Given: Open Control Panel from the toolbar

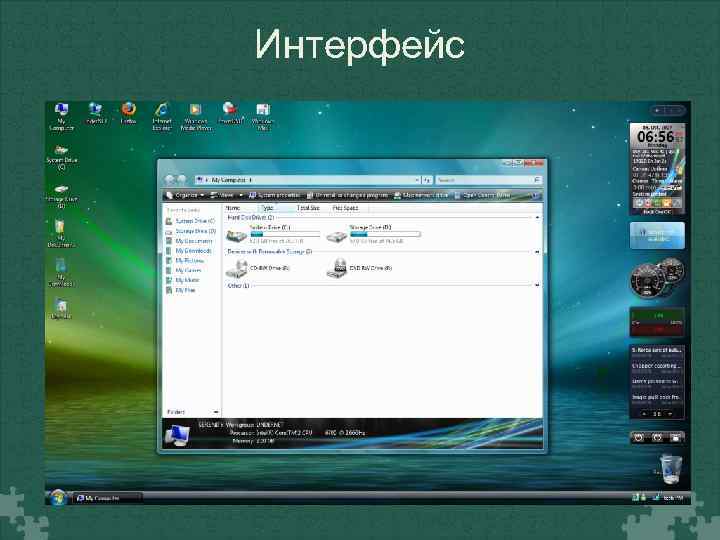Looking at the screenshot, I should tap(483, 195).
